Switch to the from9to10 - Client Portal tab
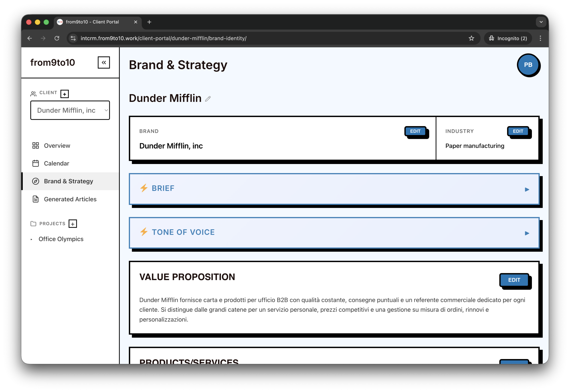 point(98,22)
